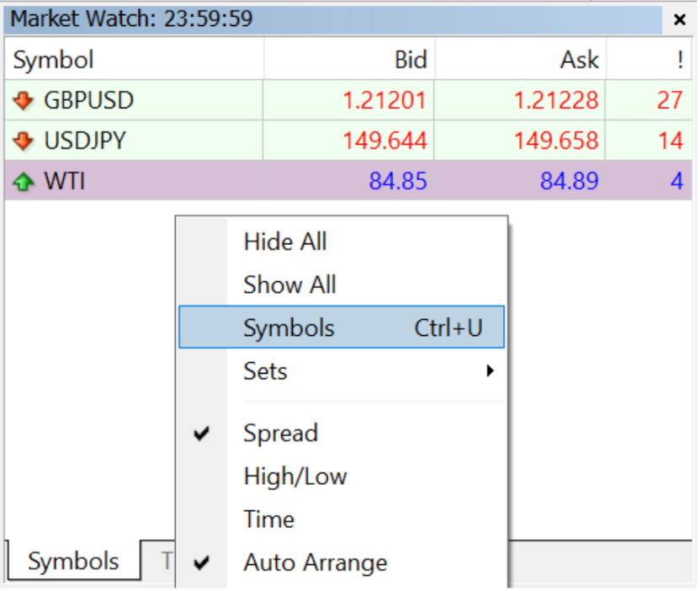Screen dimensions: 700x591
Task: Enable the High/Low columns
Action: click(294, 477)
